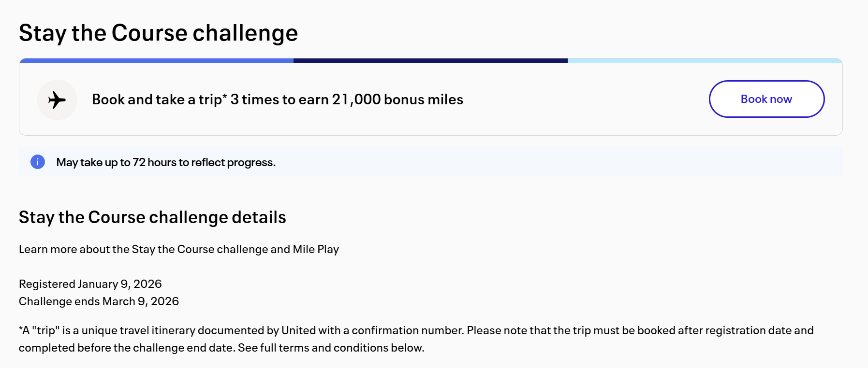Screen dimensions: 868x368
Task: Open Learn more about the challenge and Mile Play
Action: point(178,249)
